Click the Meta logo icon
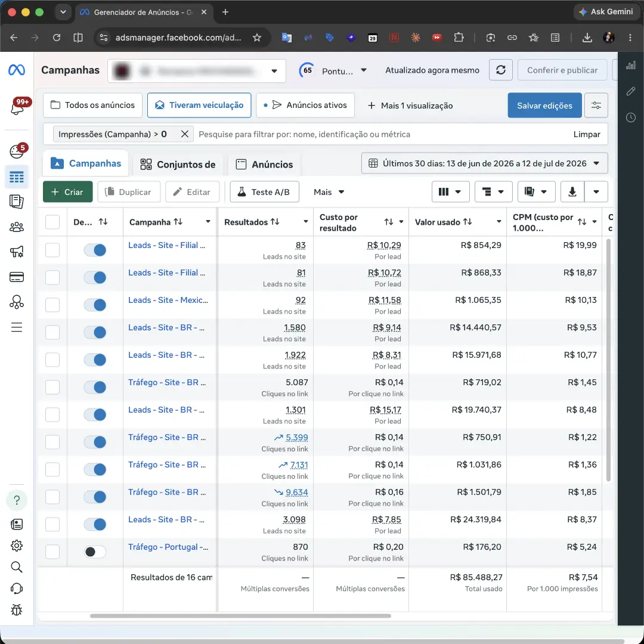 click(17, 70)
